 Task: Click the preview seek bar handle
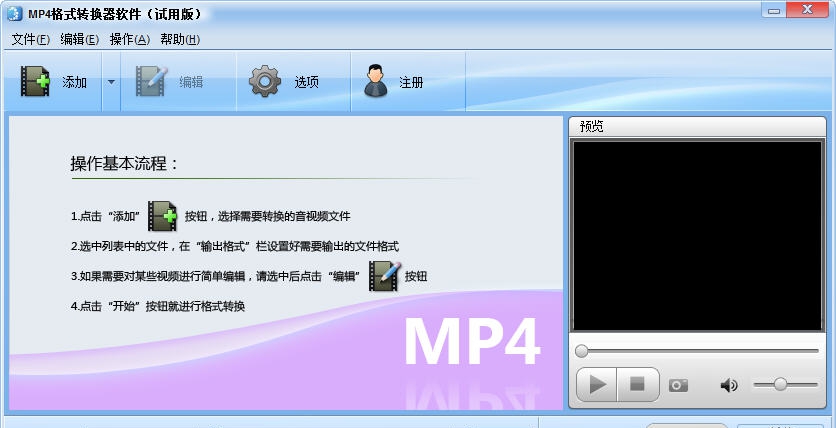(x=582, y=351)
